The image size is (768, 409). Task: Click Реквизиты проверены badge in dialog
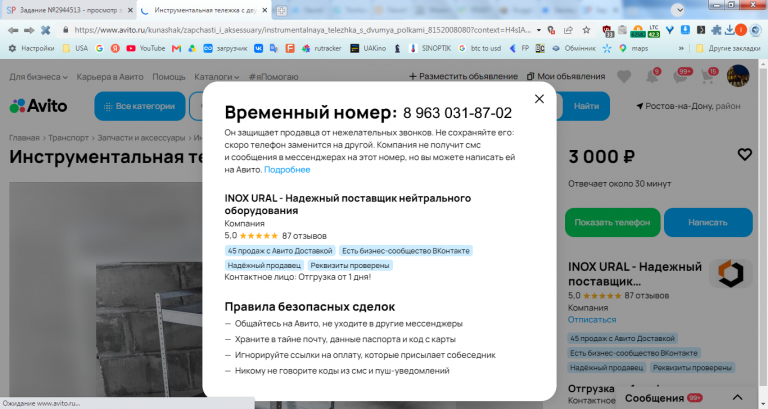point(350,265)
